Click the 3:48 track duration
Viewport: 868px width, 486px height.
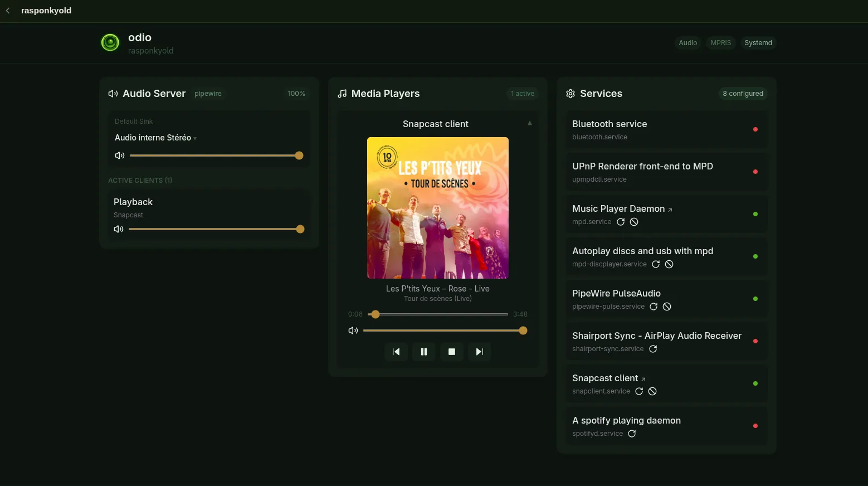520,314
